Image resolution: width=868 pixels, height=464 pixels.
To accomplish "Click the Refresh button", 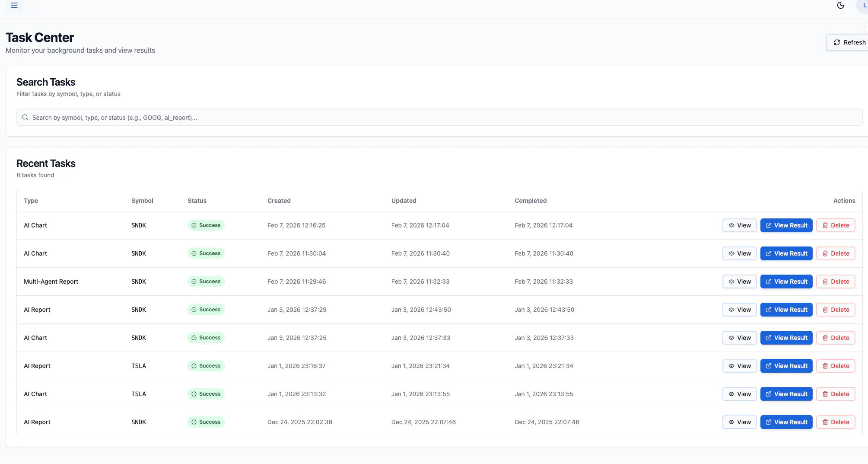I will 847,42.
